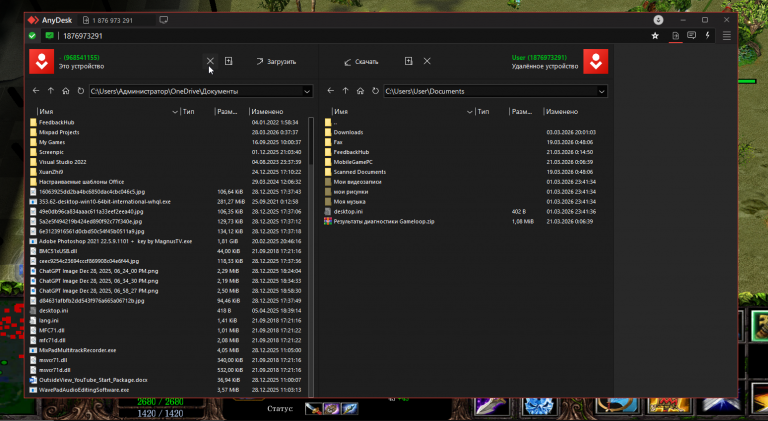Refresh the local pane listing
This screenshot has height=421, width=768.
81,91
